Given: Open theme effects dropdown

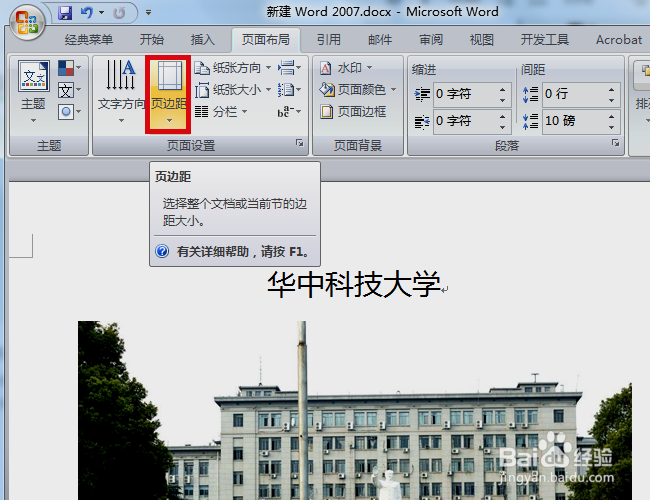Looking at the screenshot, I should pyautogui.click(x=70, y=112).
